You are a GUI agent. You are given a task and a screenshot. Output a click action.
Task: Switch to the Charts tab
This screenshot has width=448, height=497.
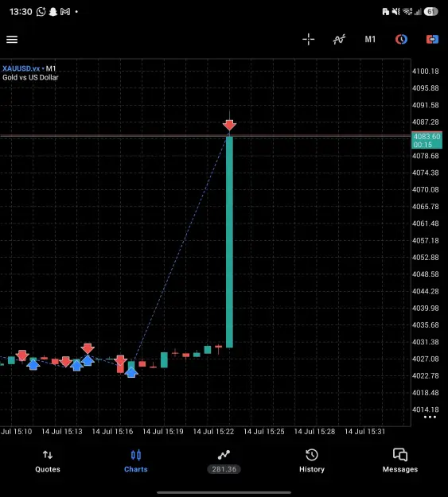[x=136, y=461]
